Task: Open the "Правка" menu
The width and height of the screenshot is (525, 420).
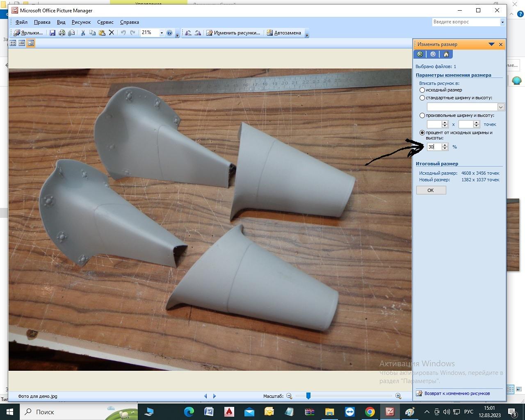Action: 42,22
